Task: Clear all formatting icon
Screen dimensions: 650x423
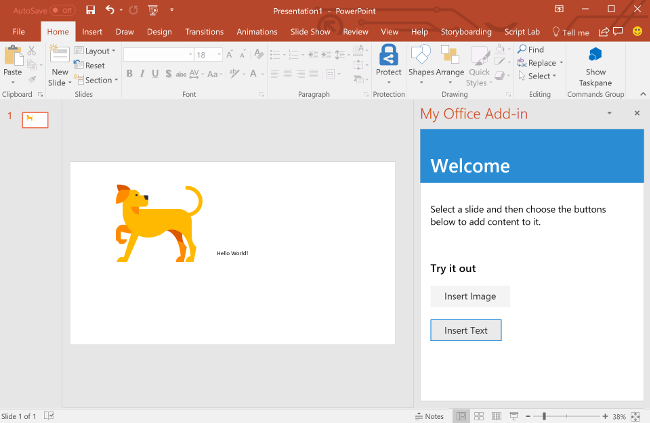Action: [259, 54]
